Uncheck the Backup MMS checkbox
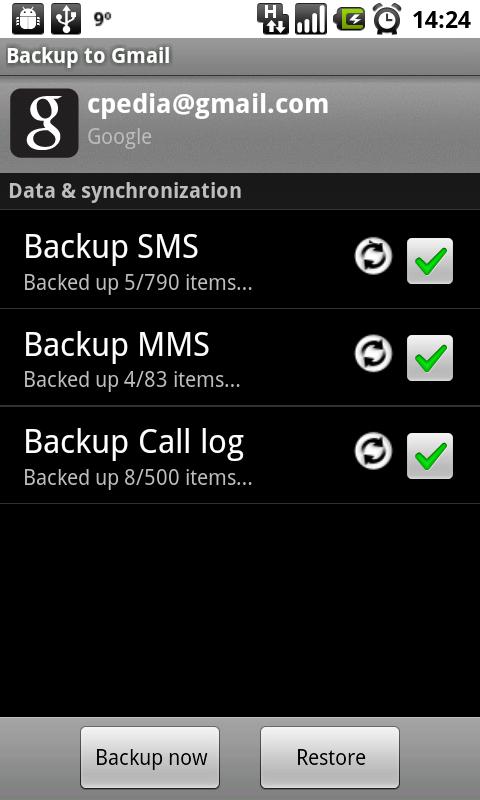Image resolution: width=480 pixels, height=800 pixels. (x=430, y=358)
